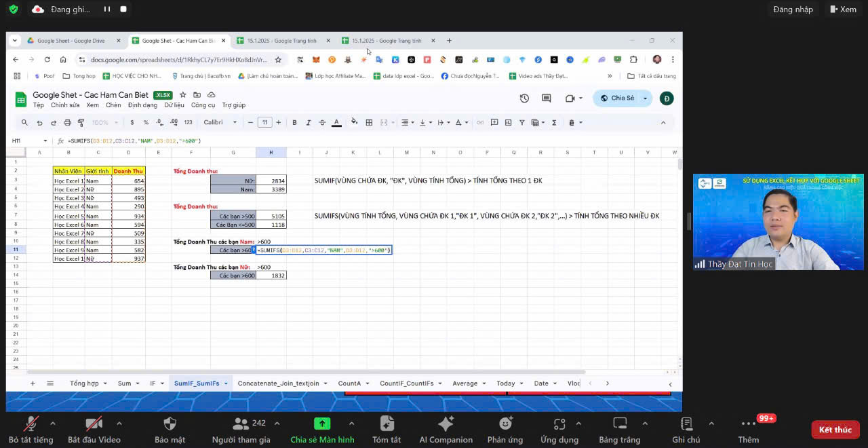Increase the font size
The width and height of the screenshot is (868, 448).
tap(278, 123)
